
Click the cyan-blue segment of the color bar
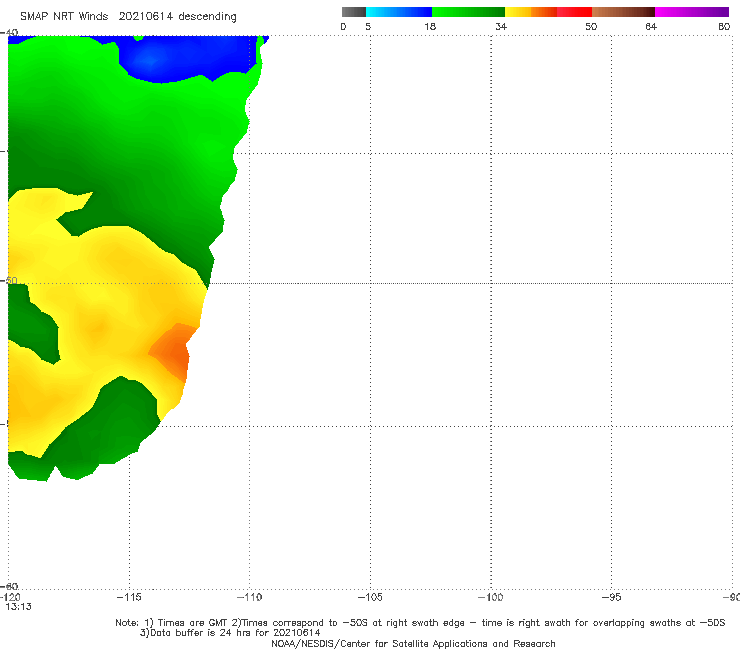(399, 12)
